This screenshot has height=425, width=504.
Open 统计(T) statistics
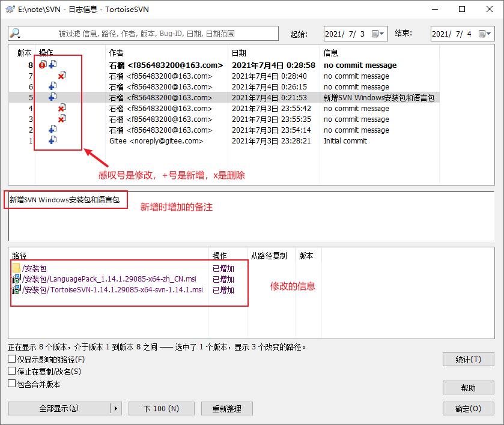(469, 360)
